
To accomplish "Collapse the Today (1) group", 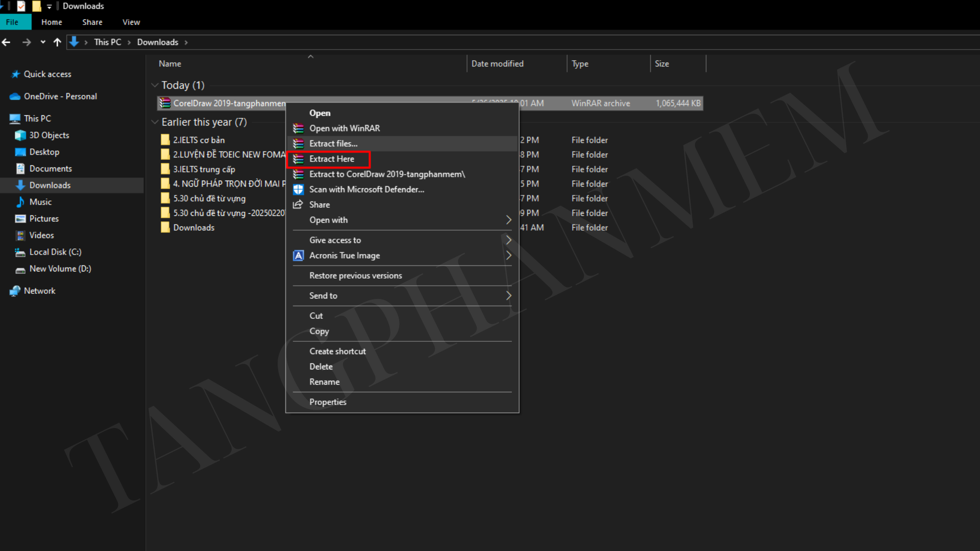I will tap(155, 85).
